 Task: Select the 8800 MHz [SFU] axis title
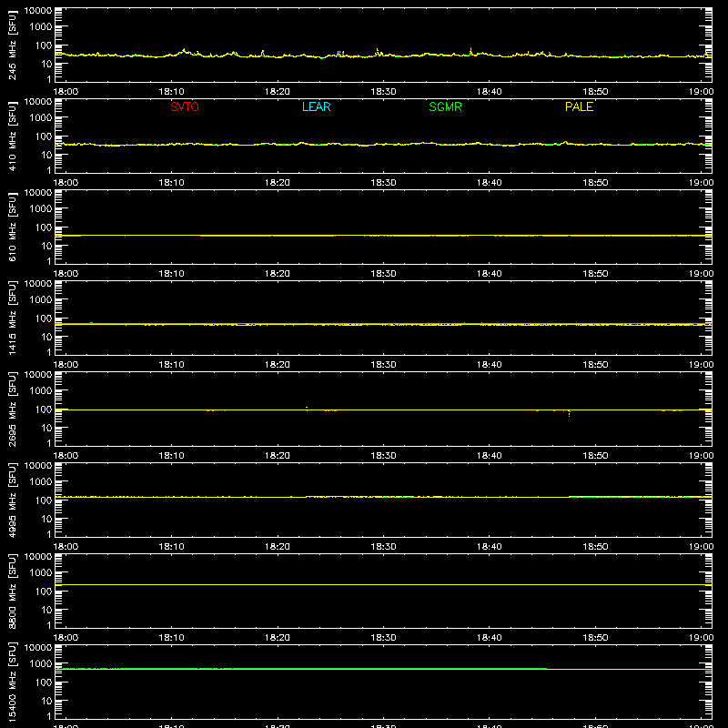[13, 591]
